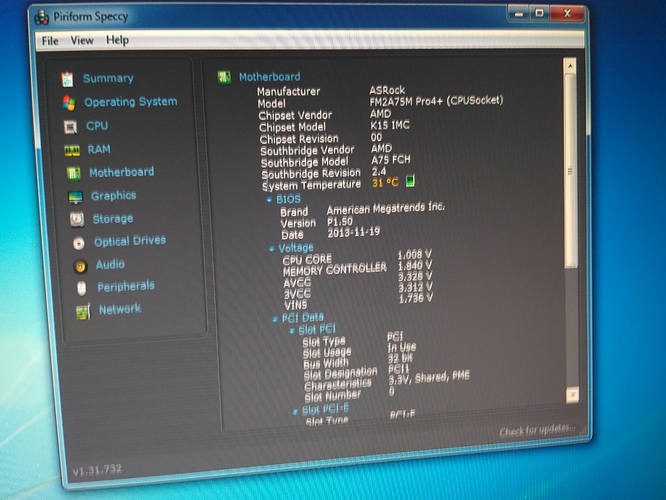Collapse the BIOS tree node
Viewport: 666px width, 500px height.
(x=269, y=200)
